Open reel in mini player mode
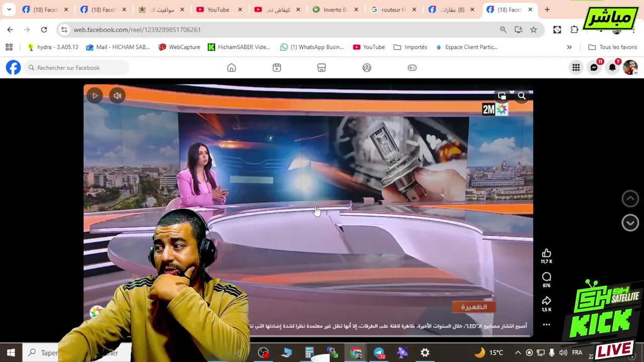Viewport: 644px width, 362px height. (x=502, y=96)
